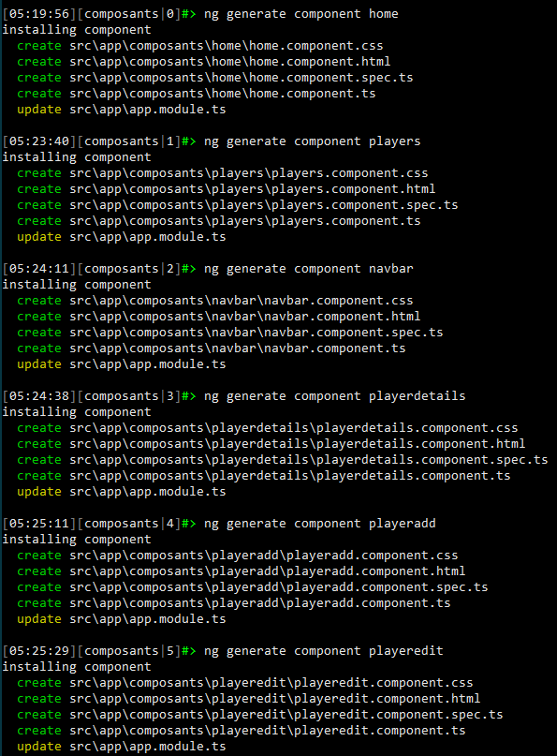Select the timestamp [05:25:29]
The image size is (557, 756).
point(39,650)
